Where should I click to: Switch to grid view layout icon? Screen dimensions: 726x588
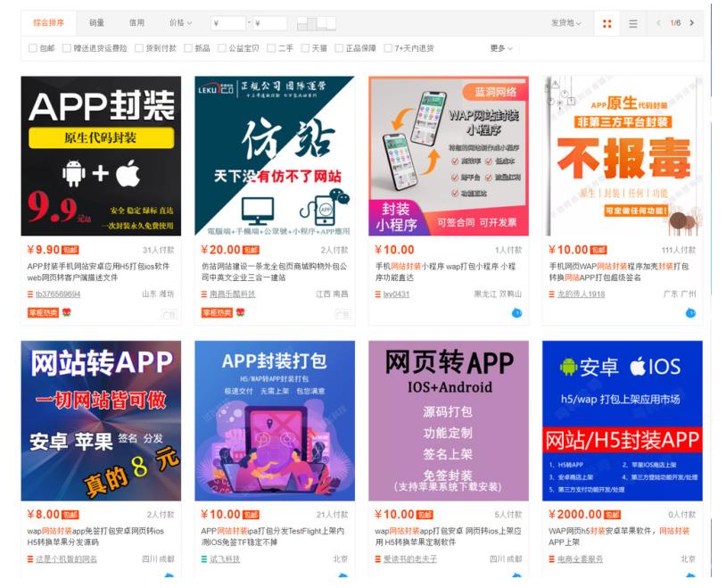coord(607,23)
